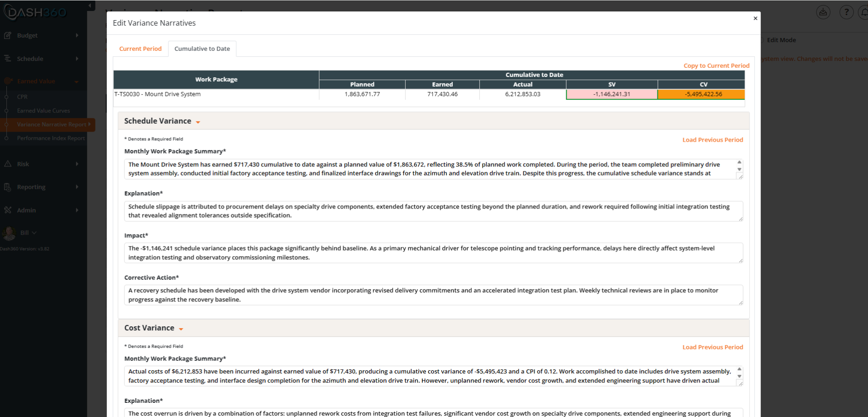
Task: Collapse the Cost Variance section
Action: click(181, 329)
